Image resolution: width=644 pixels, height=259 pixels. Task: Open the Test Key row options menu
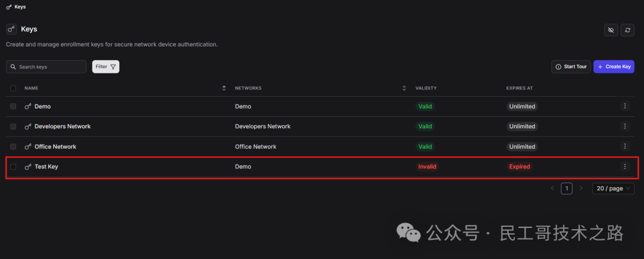pyautogui.click(x=624, y=166)
